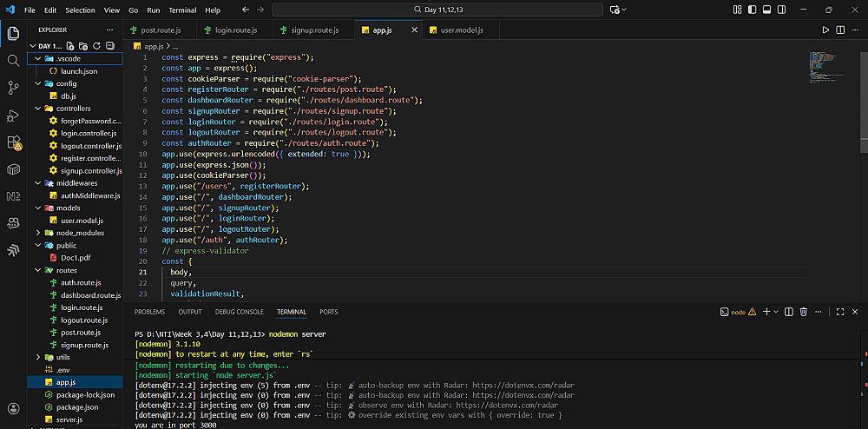This screenshot has width=868, height=429.
Task: Collapse the controllers folder
Action: pyautogui.click(x=74, y=109)
